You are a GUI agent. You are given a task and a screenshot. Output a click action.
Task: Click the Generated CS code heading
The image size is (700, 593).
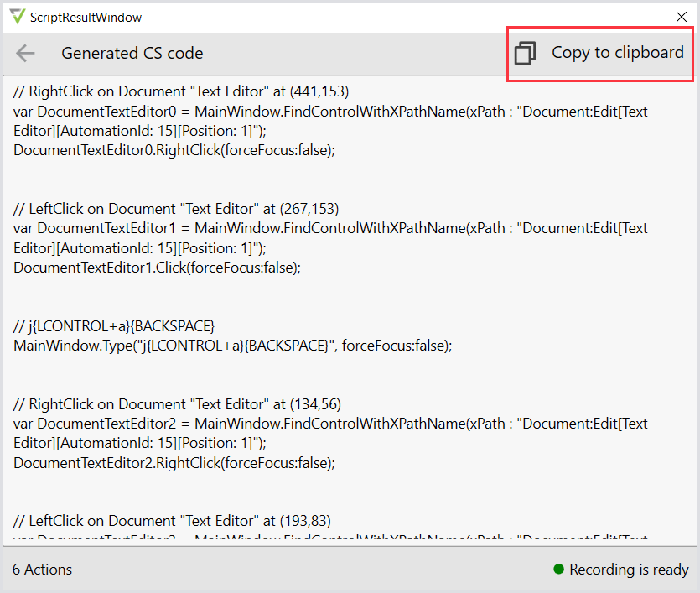pos(132,53)
